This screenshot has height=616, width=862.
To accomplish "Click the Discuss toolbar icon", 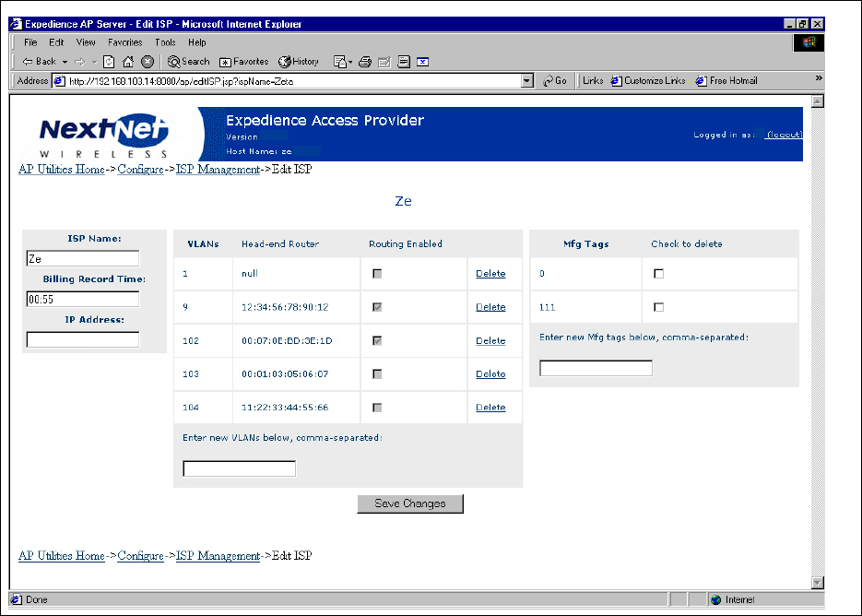I will point(404,62).
